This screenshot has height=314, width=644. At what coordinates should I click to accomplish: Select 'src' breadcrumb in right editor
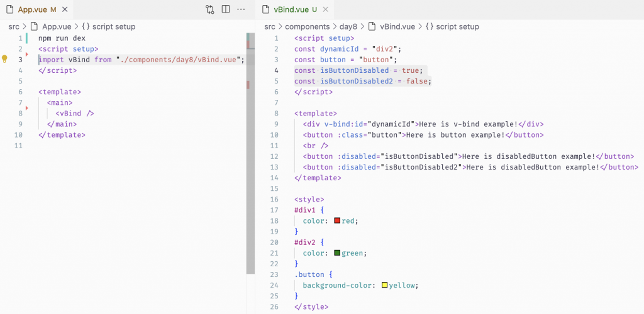pyautogui.click(x=270, y=26)
